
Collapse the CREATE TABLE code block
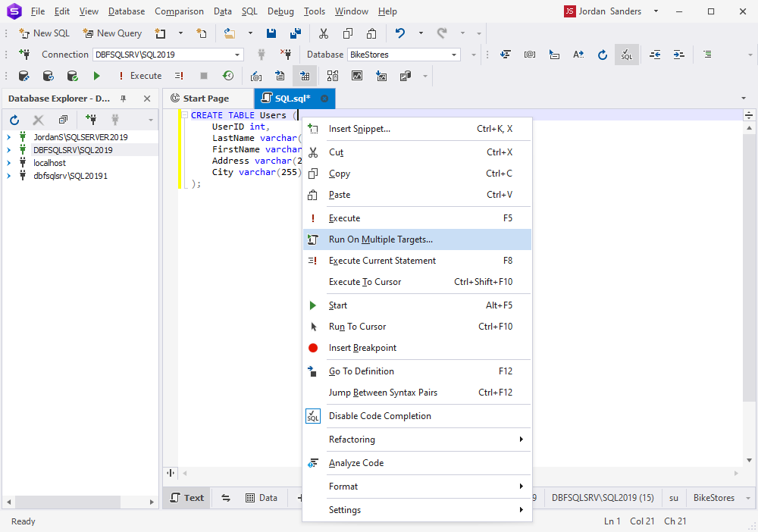click(184, 115)
